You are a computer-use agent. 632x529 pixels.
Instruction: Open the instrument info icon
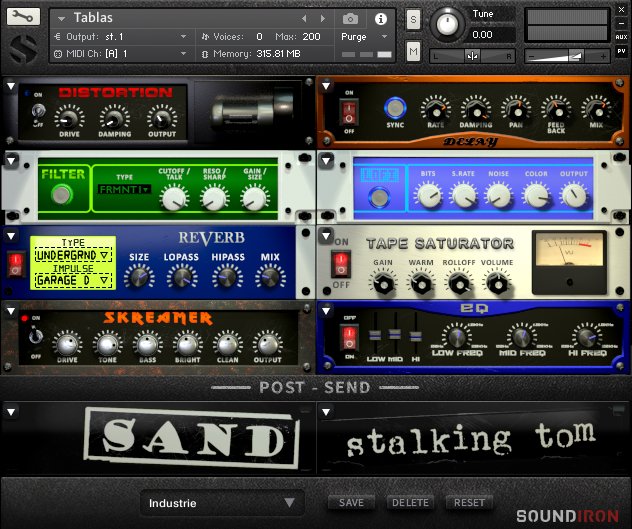380,19
